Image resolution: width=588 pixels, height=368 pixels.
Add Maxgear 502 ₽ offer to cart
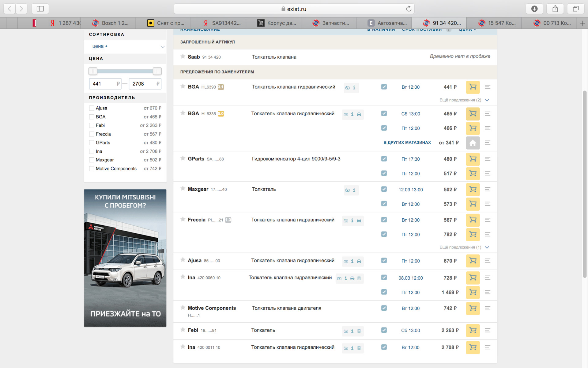coord(473,190)
